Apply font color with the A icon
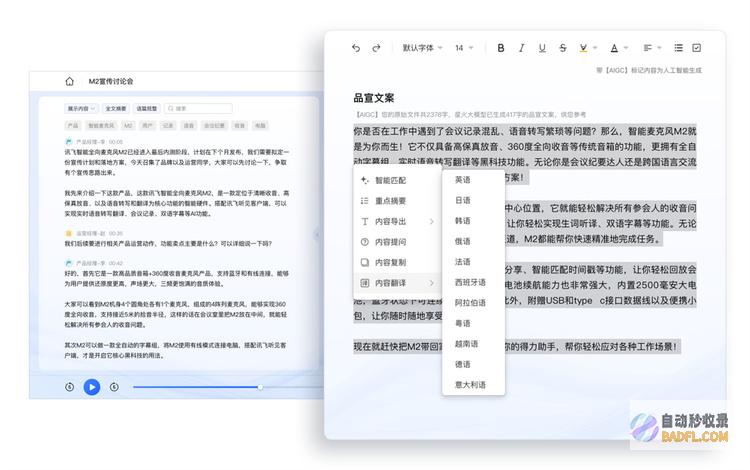 tap(614, 48)
